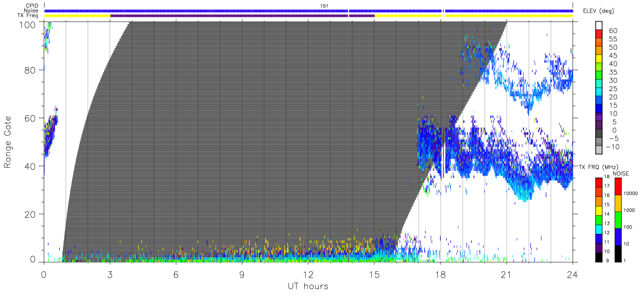
Task: Click the 24 tick label on UT hours axis
Action: [x=572, y=274]
